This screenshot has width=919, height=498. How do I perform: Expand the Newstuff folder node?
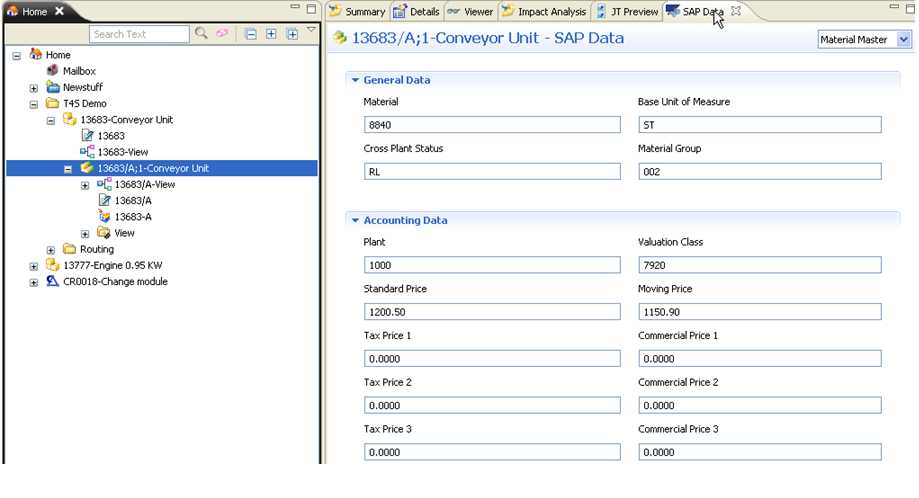(x=33, y=88)
